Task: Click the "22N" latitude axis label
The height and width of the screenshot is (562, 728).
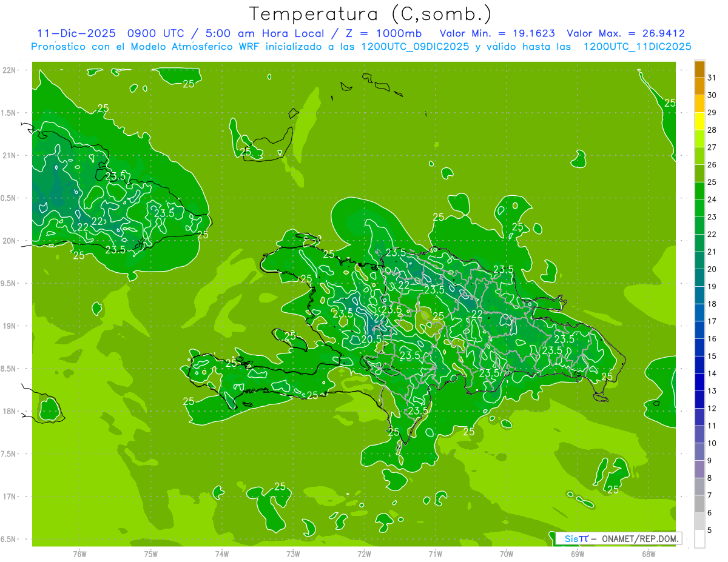Action: [10, 70]
